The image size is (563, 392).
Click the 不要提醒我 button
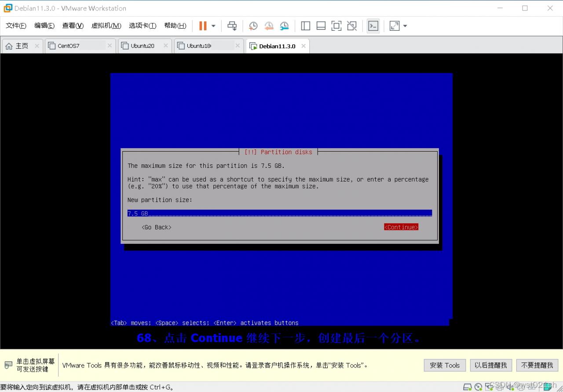click(537, 365)
